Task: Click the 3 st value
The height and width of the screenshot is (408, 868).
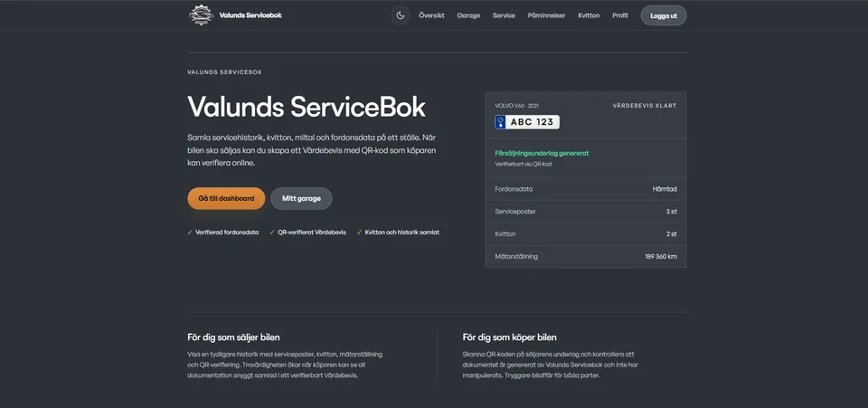Action: 672,212
